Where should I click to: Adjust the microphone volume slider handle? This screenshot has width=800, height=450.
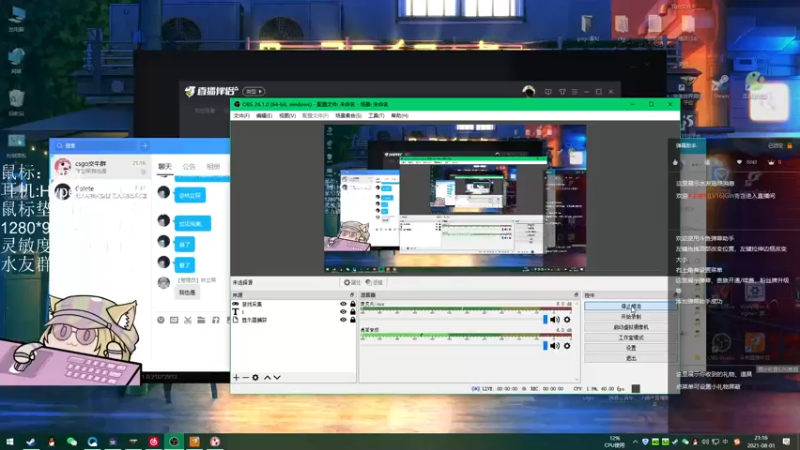[545, 319]
